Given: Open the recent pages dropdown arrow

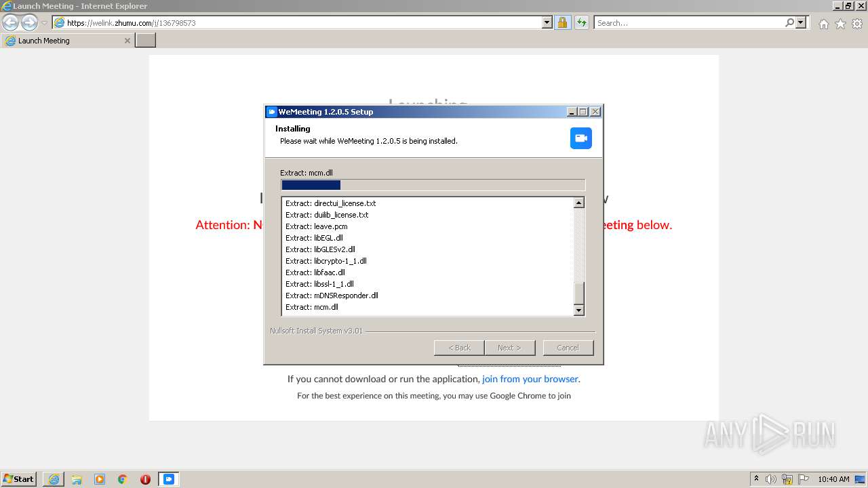Looking at the screenshot, I should pyautogui.click(x=44, y=23).
